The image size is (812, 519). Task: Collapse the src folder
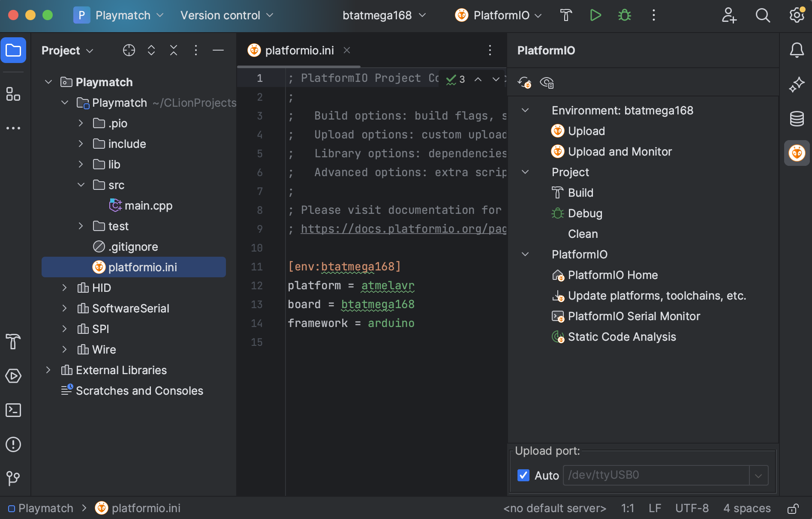point(81,185)
